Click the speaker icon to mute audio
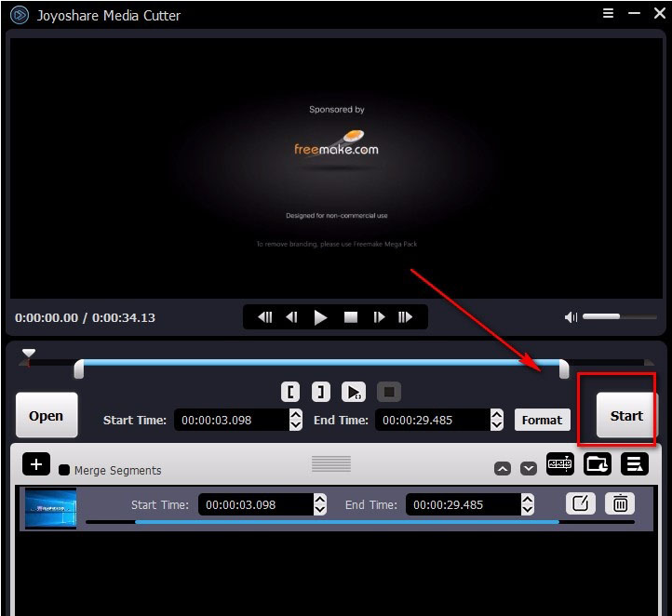The image size is (672, 616). point(571,317)
